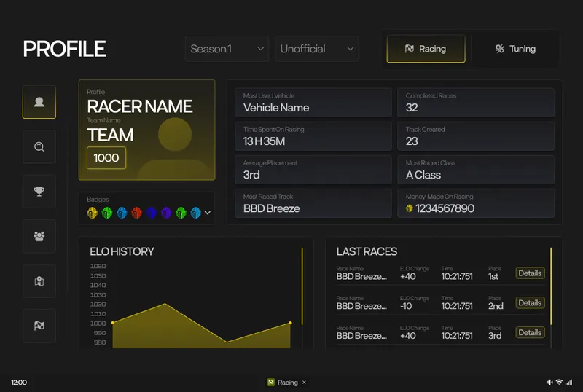Switch to the Tuning tab
Screen dimensions: 583x392
pos(515,49)
